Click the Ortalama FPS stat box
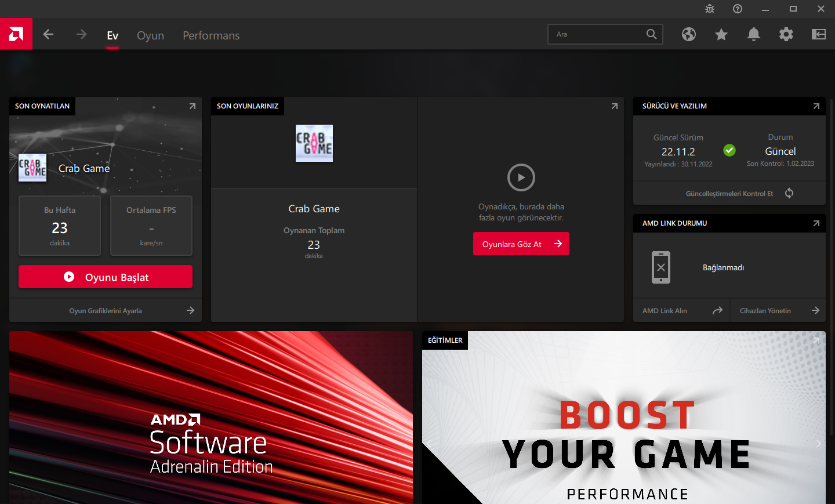This screenshot has width=835, height=504. [x=151, y=226]
